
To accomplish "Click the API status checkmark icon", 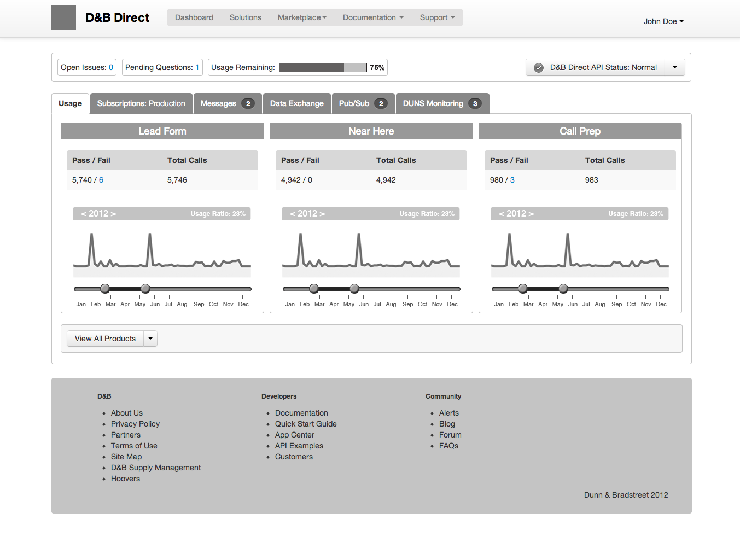I will point(539,68).
